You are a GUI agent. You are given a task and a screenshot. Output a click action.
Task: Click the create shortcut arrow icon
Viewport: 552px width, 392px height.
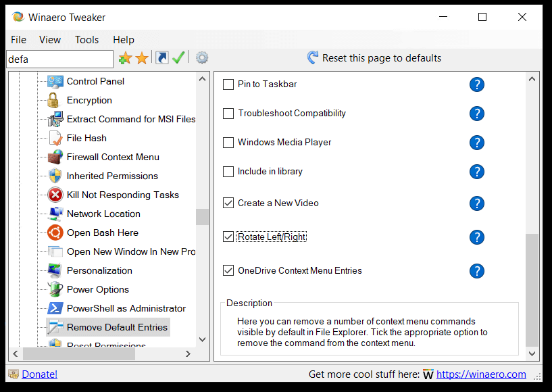[x=162, y=58]
